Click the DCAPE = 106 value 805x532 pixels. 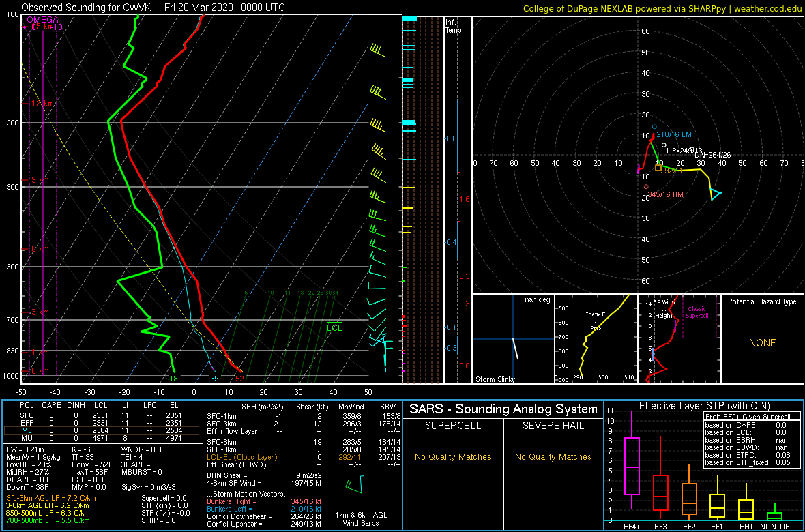pyautogui.click(x=29, y=479)
